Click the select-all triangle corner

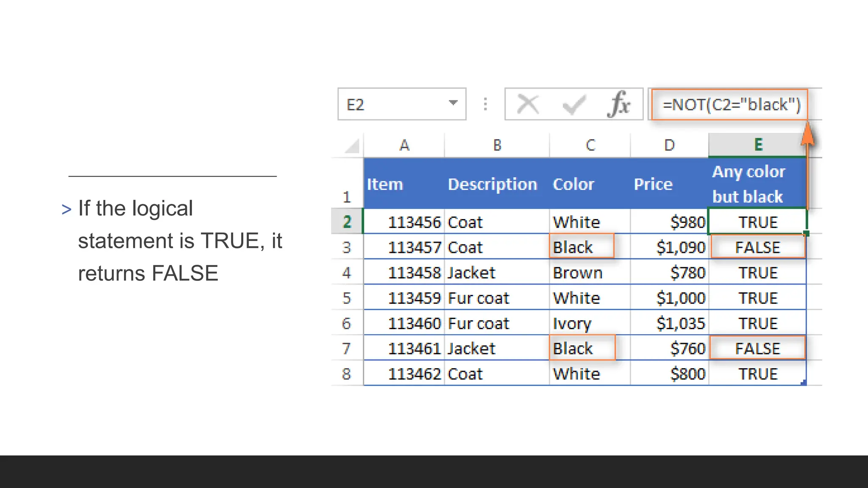click(x=352, y=146)
